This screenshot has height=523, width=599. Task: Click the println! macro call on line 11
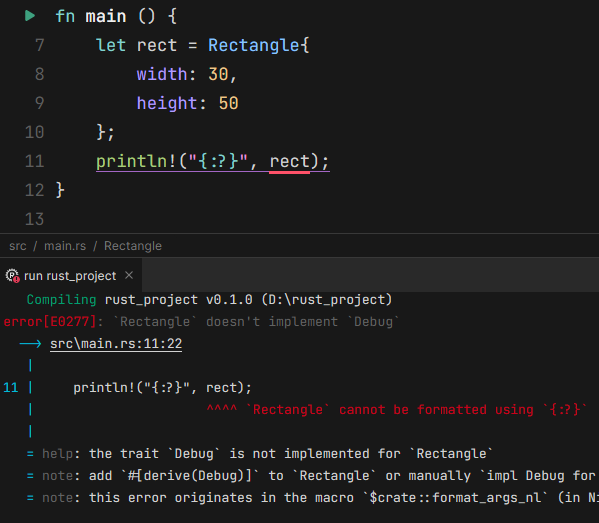(x=131, y=161)
